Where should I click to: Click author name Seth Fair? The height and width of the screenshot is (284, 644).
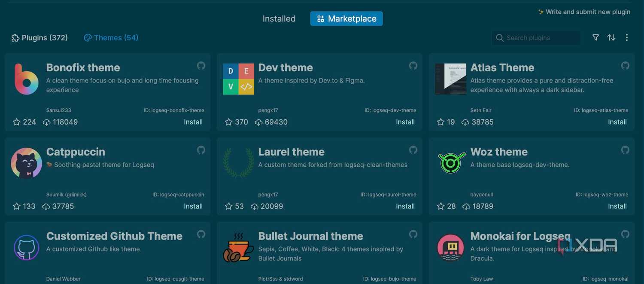pos(481,110)
